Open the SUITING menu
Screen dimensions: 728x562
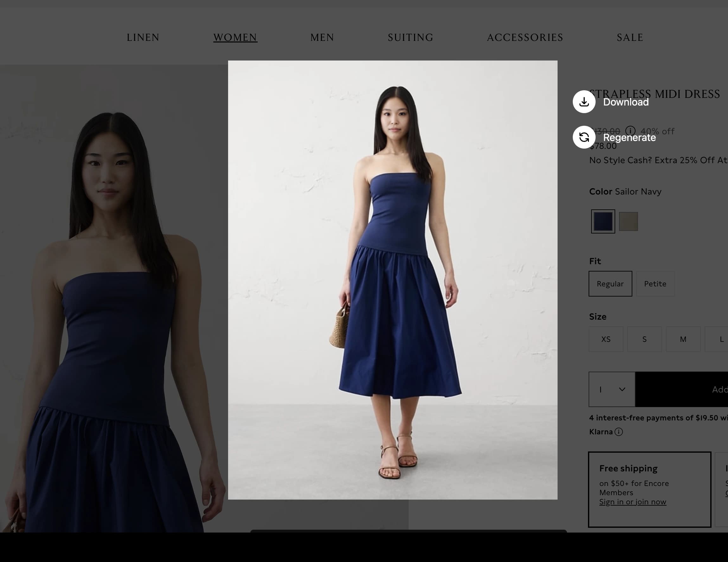click(410, 37)
